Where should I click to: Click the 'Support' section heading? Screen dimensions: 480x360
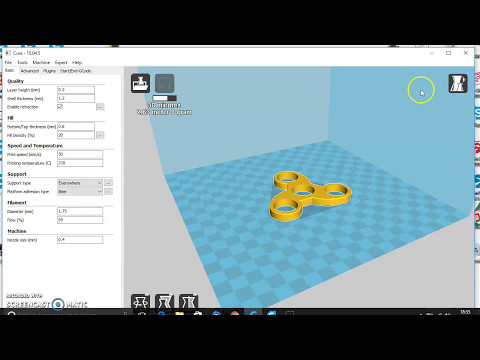click(17, 174)
